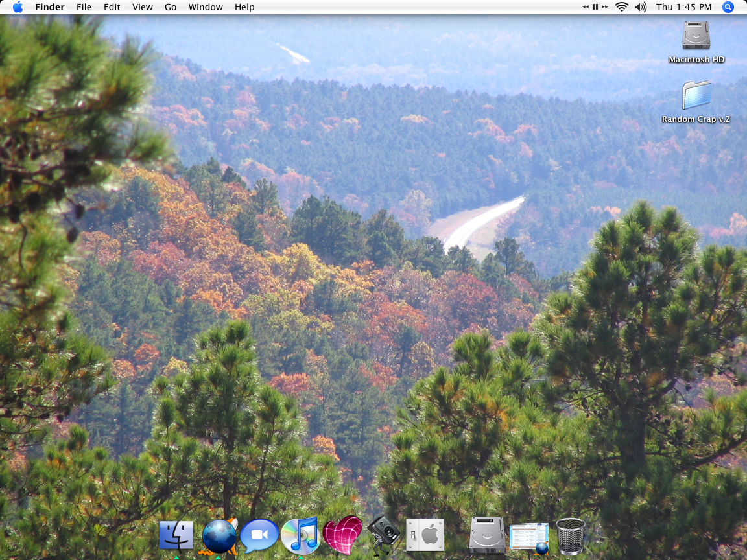Open the volume control in menu bar
This screenshot has width=747, height=560.
[x=641, y=7]
